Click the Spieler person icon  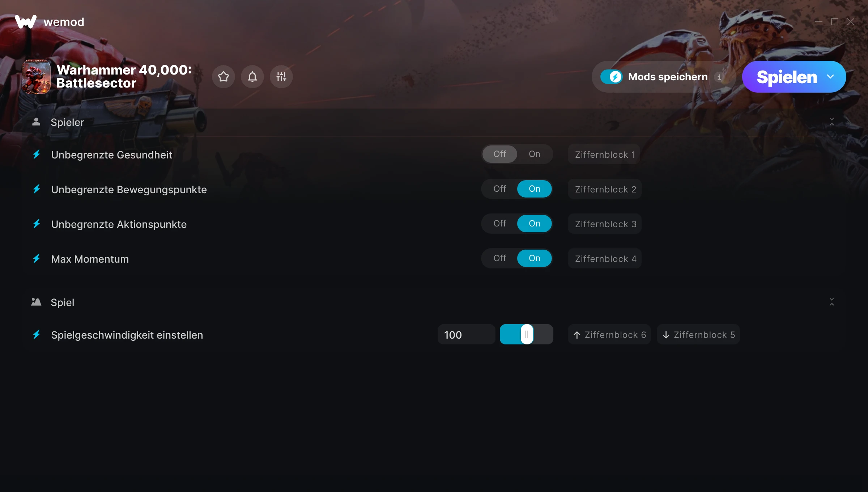36,122
